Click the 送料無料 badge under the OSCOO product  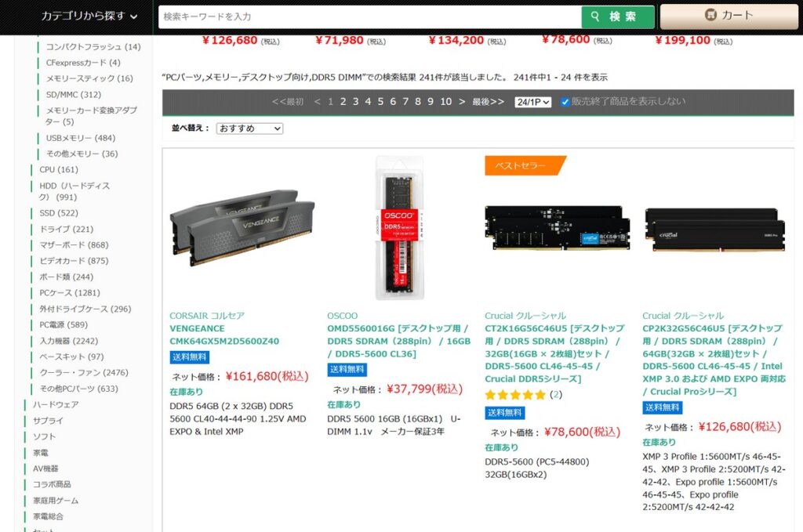coord(347,369)
